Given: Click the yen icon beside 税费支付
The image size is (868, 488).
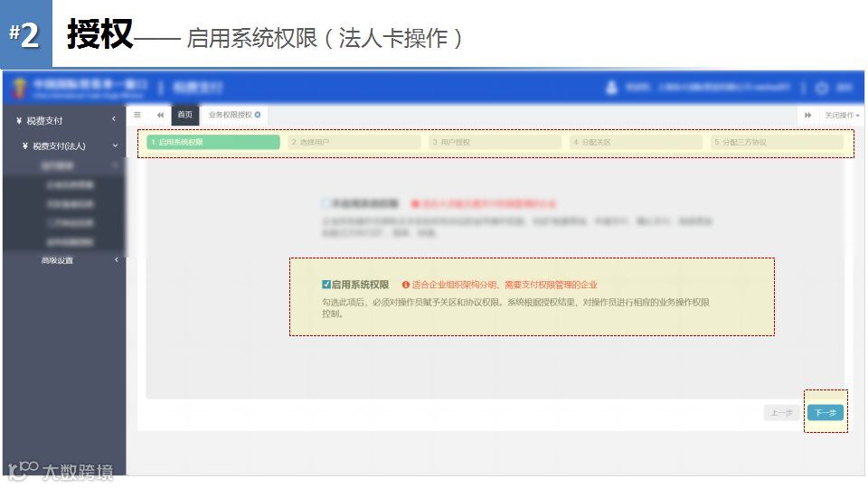Looking at the screenshot, I should [19, 120].
